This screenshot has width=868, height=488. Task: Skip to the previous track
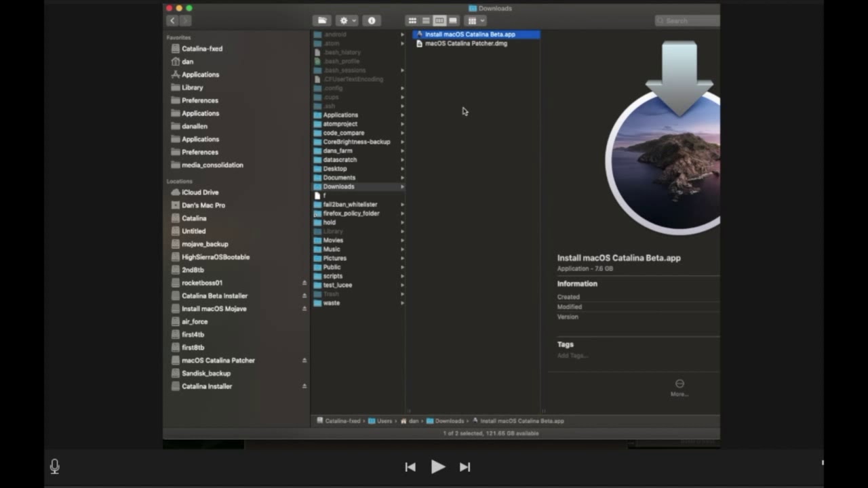click(x=410, y=466)
